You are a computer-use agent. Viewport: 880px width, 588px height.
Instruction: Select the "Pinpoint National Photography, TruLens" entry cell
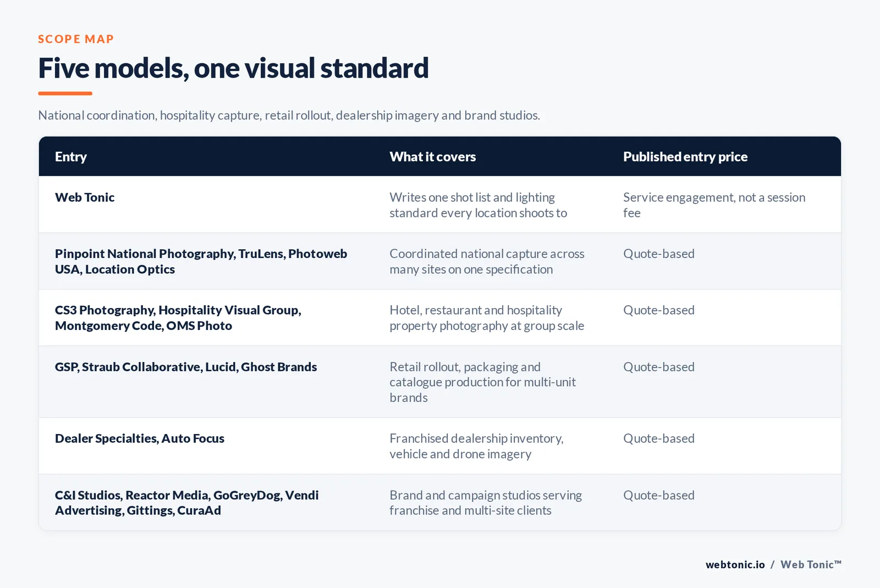[201, 261]
